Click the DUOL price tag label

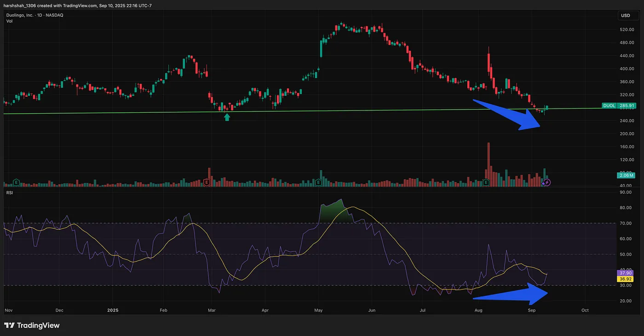click(609, 106)
